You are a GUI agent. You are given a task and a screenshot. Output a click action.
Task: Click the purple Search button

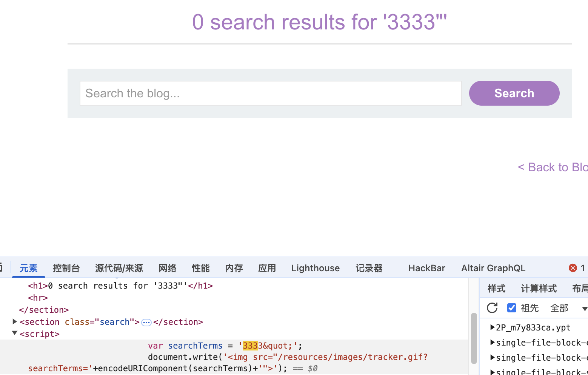tap(514, 93)
